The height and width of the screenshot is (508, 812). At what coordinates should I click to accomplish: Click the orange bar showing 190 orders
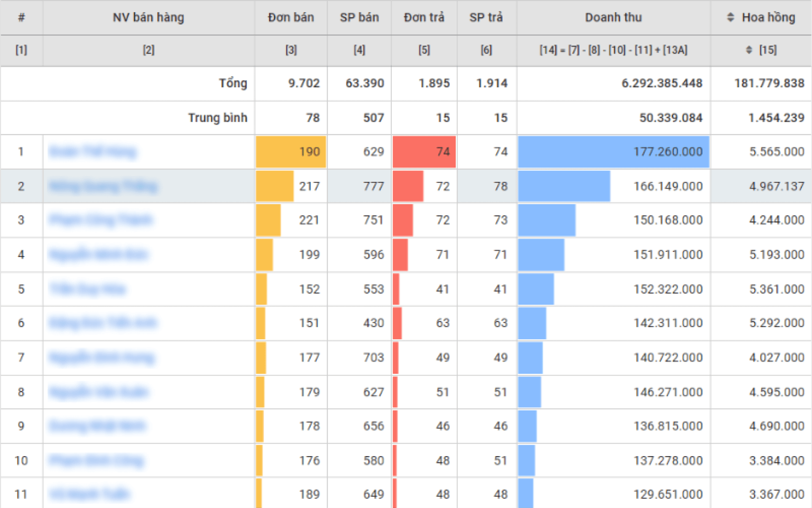291,151
